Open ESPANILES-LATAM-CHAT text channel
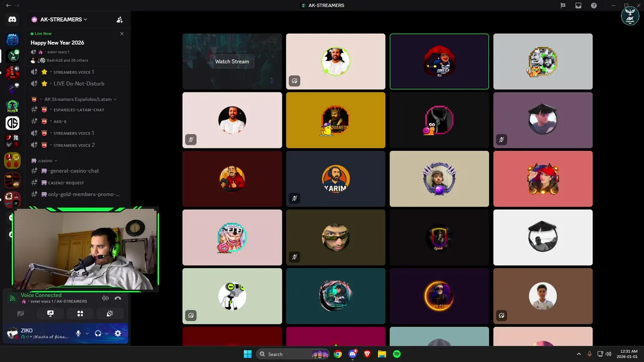This screenshot has width=644, height=362. click(78, 110)
